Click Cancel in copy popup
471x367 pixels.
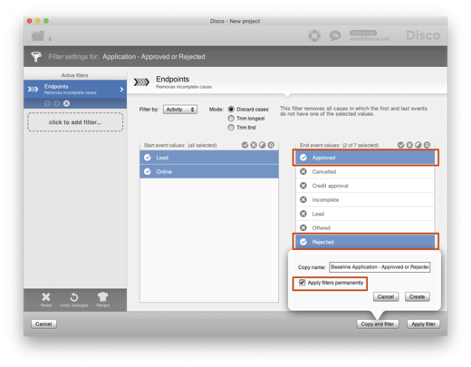click(x=386, y=297)
